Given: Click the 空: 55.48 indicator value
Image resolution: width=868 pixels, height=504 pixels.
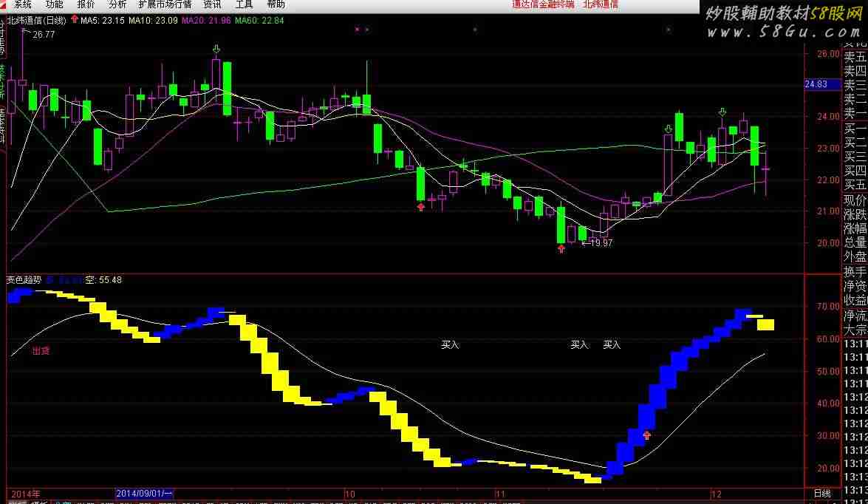Looking at the screenshot, I should [x=103, y=279].
